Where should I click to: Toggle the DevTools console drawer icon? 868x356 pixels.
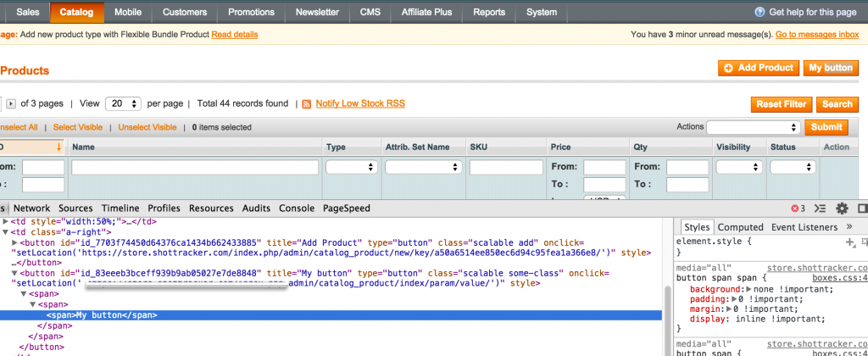[820, 209]
